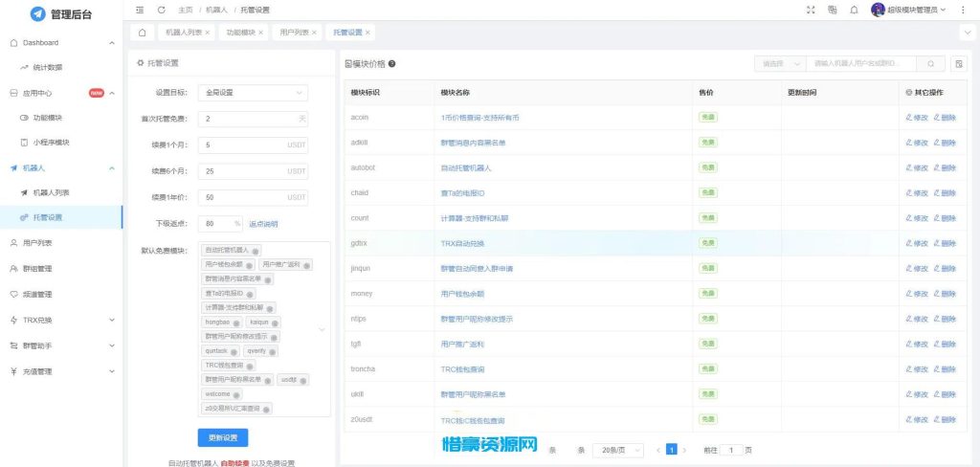Focus the robot username search field
980x467 pixels.
point(861,64)
